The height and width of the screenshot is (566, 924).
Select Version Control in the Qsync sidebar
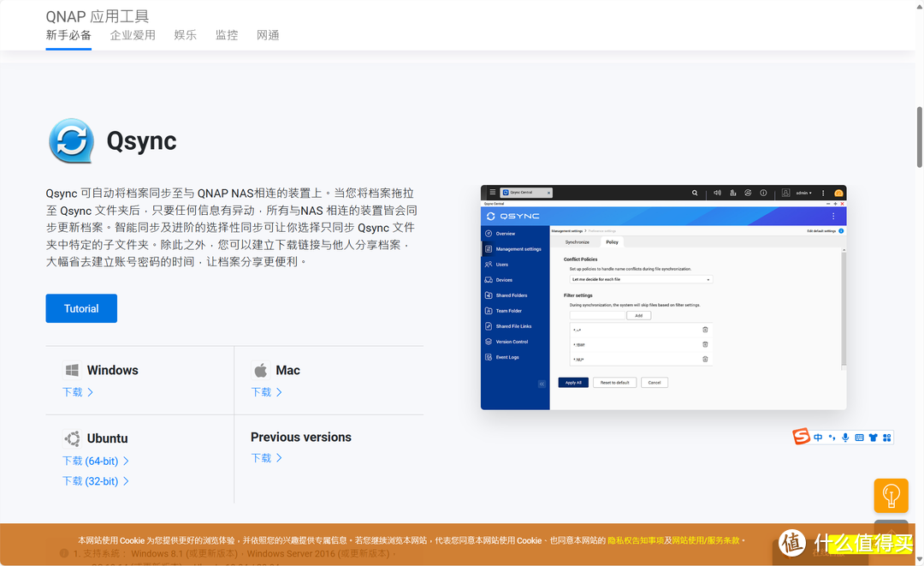pyautogui.click(x=487, y=342)
